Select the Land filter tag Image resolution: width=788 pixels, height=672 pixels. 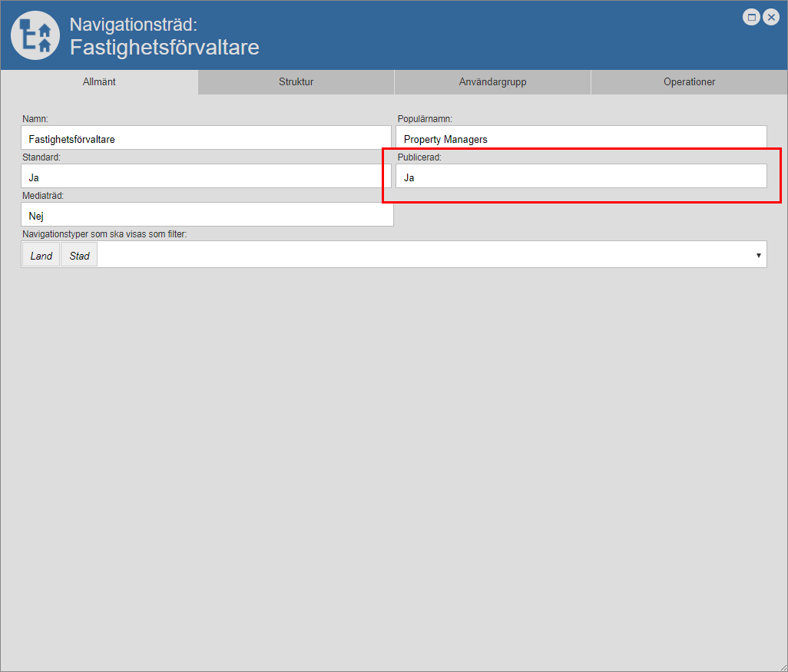coord(41,256)
